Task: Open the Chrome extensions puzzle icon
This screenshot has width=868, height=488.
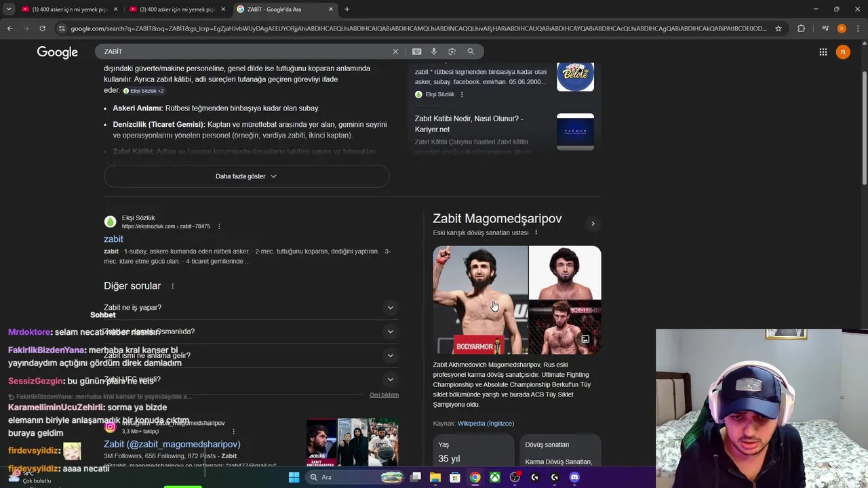Action: click(x=802, y=28)
